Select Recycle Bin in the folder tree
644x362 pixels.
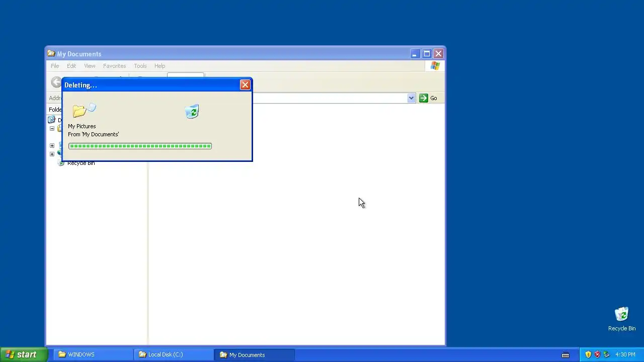point(80,163)
